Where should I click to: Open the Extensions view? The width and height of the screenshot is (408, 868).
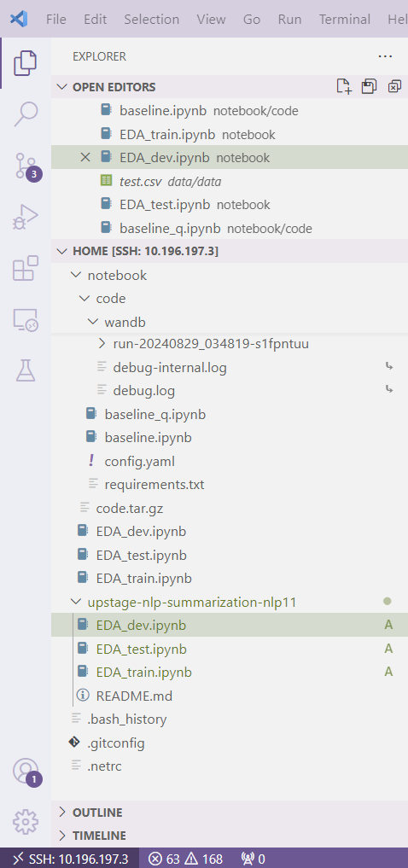tap(26, 269)
